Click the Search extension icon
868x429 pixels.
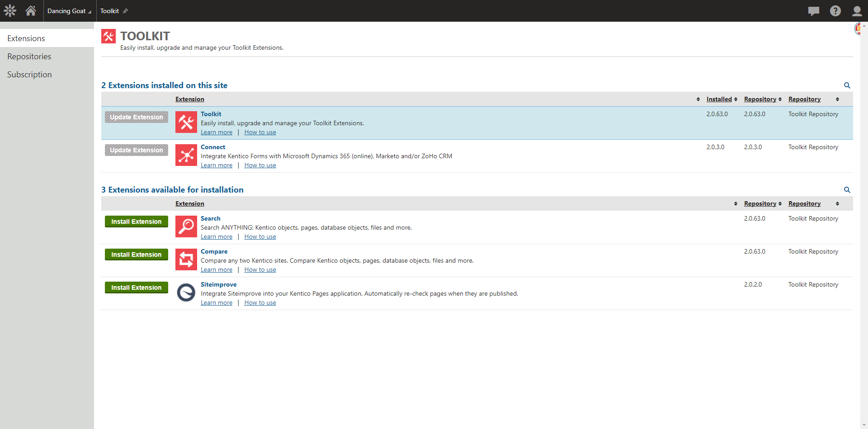coord(186,226)
